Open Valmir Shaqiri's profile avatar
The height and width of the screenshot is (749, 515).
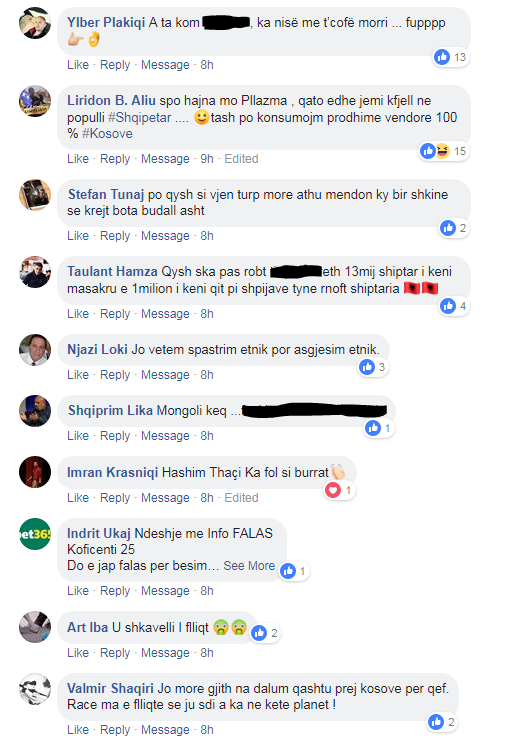35,689
